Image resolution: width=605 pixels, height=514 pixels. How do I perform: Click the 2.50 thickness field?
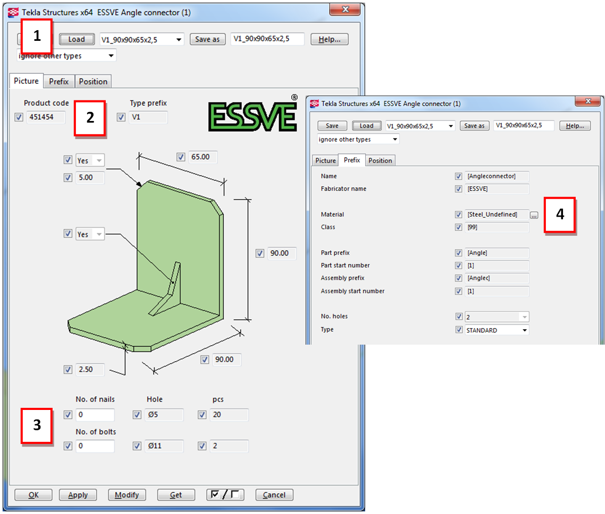pyautogui.click(x=90, y=370)
